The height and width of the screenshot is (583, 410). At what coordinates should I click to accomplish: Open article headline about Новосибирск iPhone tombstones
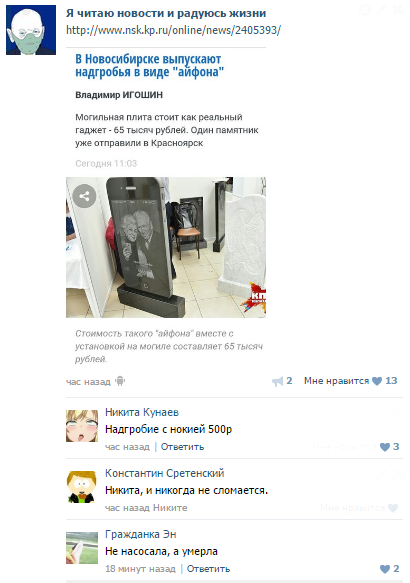(x=149, y=65)
